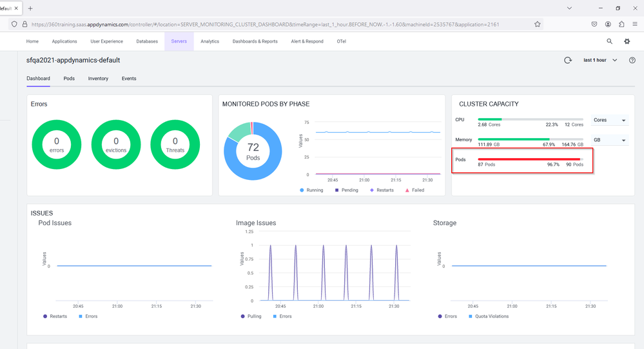Image resolution: width=644 pixels, height=349 pixels.
Task: Open the Memory GB unit dropdown
Action: pos(609,140)
